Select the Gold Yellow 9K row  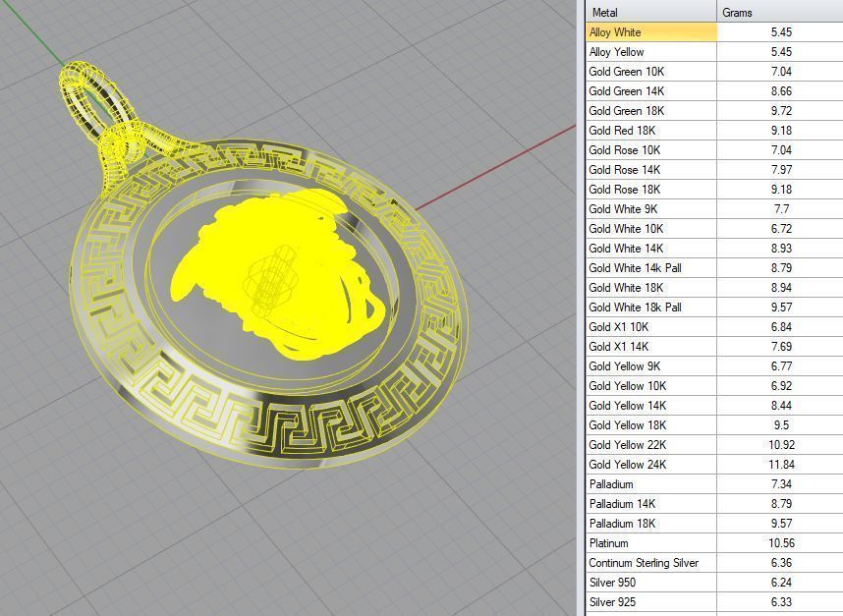(714, 366)
